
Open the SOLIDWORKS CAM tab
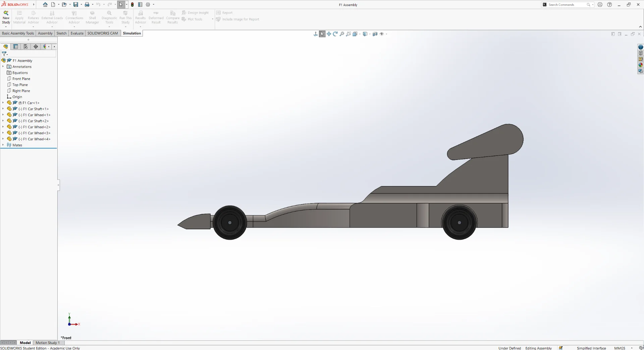tap(103, 33)
